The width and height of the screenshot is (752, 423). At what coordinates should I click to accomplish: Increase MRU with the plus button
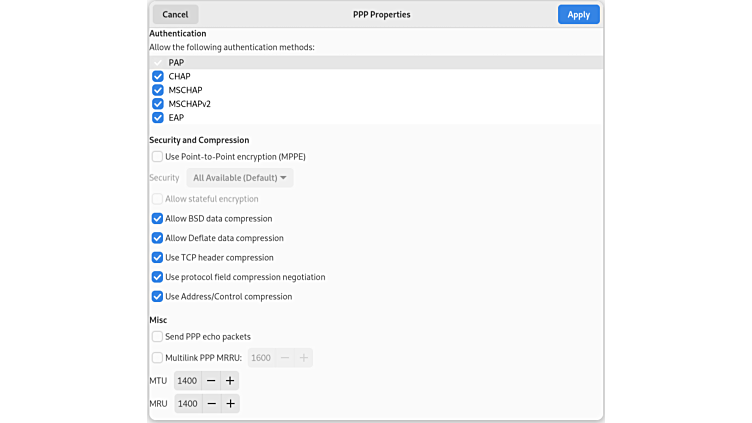coord(230,404)
